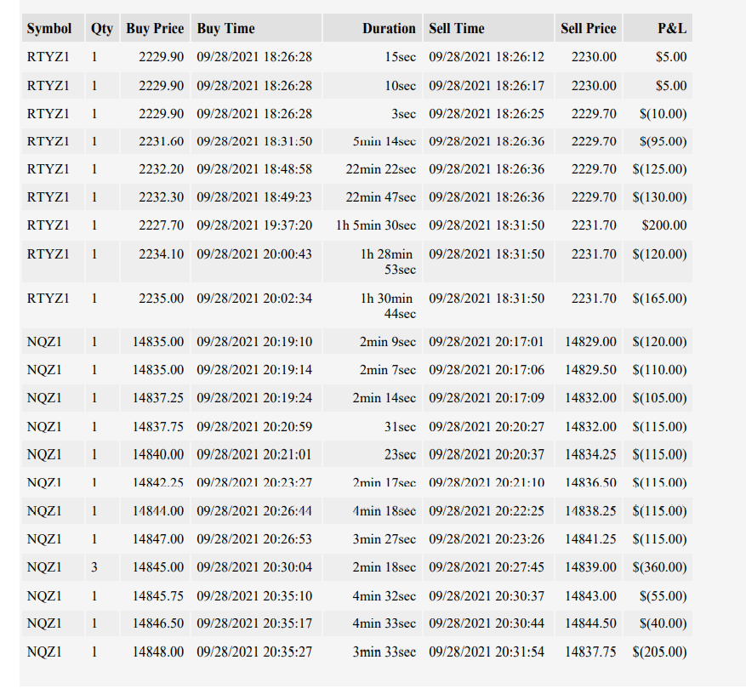Click sell price 14837.75 cell
This screenshot has width=746, height=700.
[x=589, y=652]
